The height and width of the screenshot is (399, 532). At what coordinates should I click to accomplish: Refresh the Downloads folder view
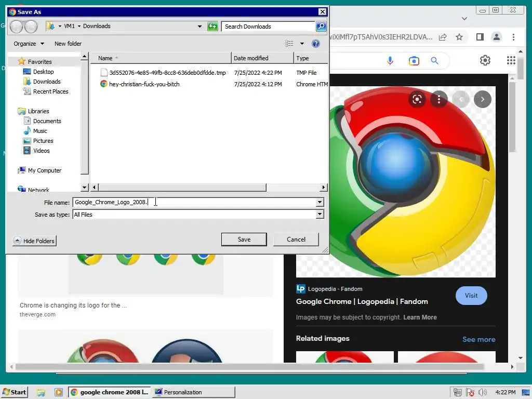[x=212, y=26]
